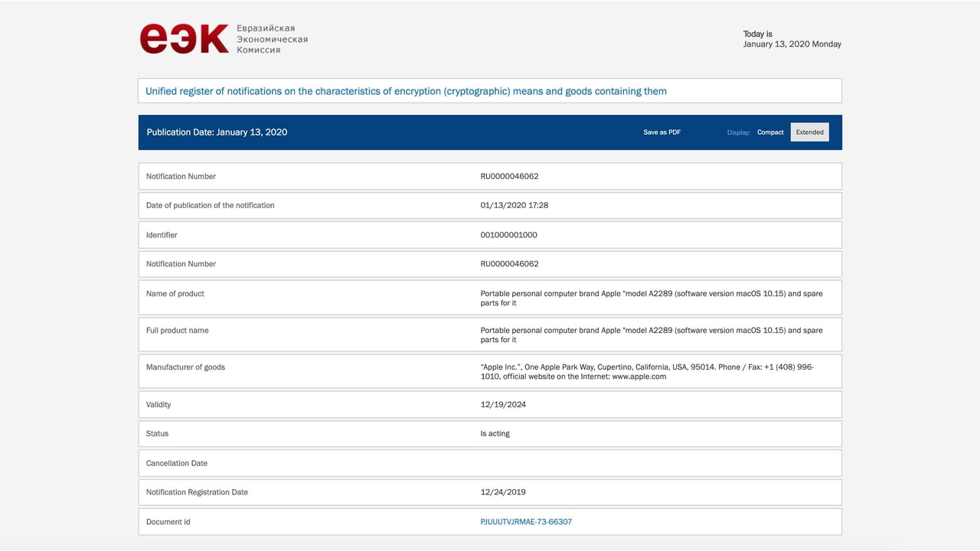This screenshot has height=551, width=980.
Task: Click the first RU0000046062 notification number
Action: 509,177
